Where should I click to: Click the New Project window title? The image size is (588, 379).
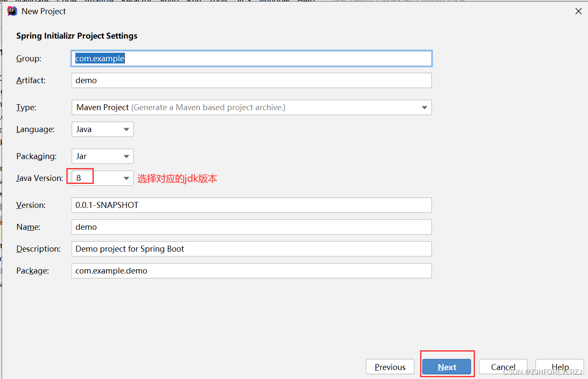(x=44, y=12)
